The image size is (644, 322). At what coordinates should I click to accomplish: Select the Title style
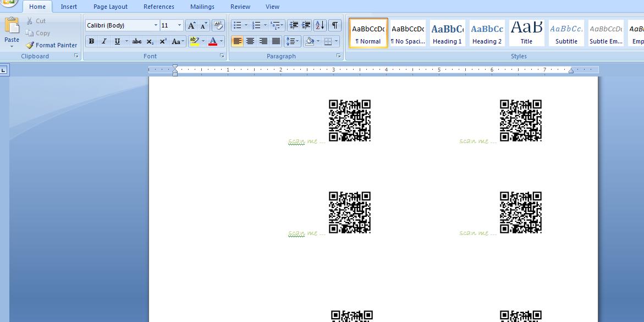point(526,33)
